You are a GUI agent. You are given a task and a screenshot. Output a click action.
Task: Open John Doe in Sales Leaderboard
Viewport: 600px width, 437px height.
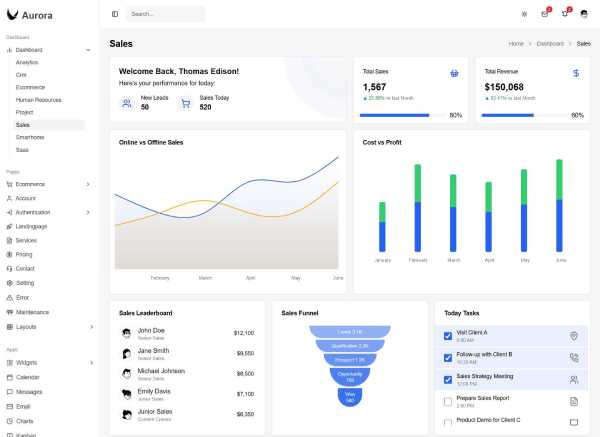pyautogui.click(x=151, y=330)
